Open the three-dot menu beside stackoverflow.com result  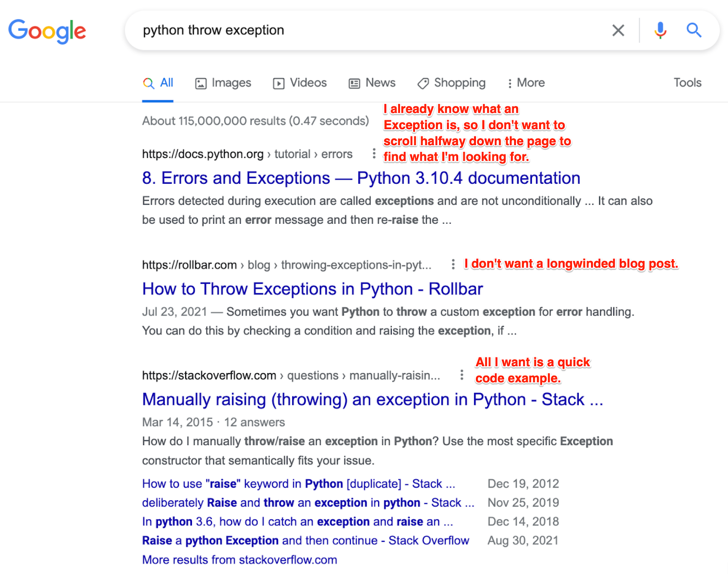(462, 375)
